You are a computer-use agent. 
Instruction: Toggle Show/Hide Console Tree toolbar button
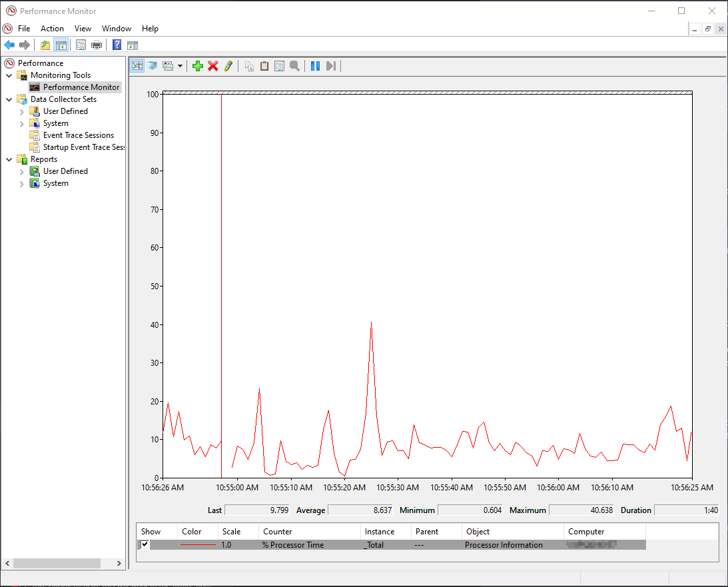pos(61,45)
